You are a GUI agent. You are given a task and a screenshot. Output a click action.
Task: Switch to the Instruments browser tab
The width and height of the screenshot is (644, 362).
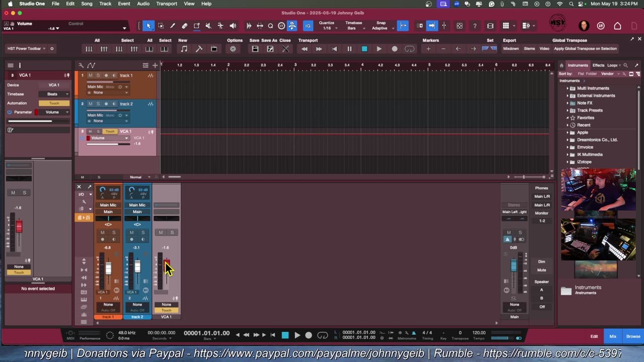578,65
